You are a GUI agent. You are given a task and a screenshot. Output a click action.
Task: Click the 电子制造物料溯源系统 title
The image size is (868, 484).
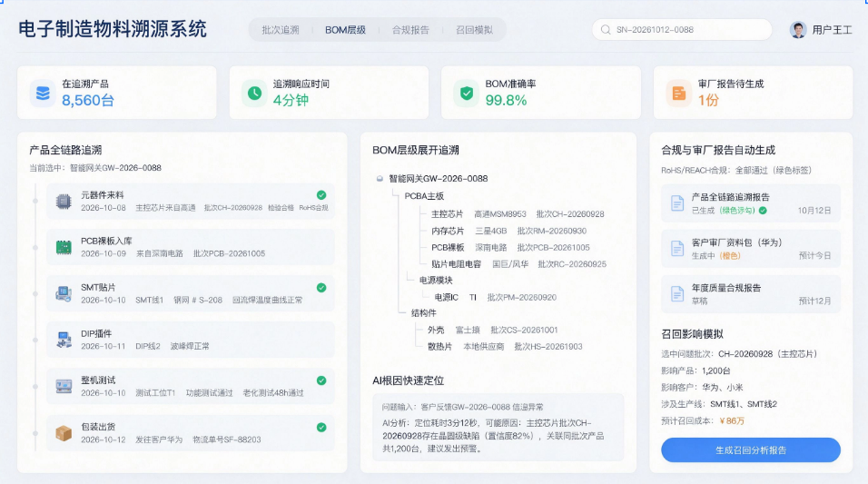(x=113, y=29)
